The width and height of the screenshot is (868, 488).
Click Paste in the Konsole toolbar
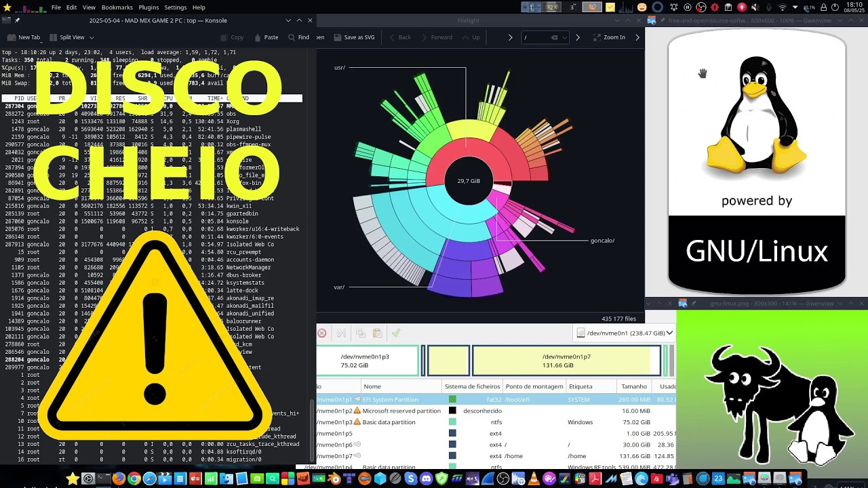tap(265, 37)
